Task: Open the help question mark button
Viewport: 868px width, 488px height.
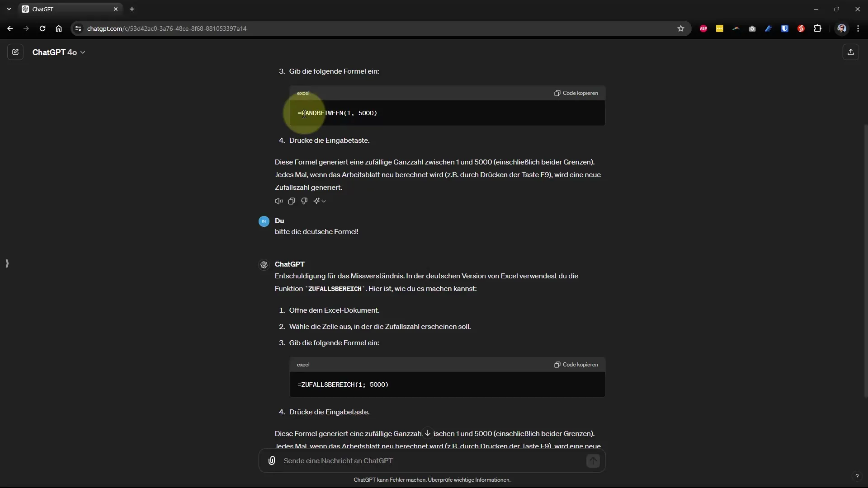Action: (x=857, y=476)
